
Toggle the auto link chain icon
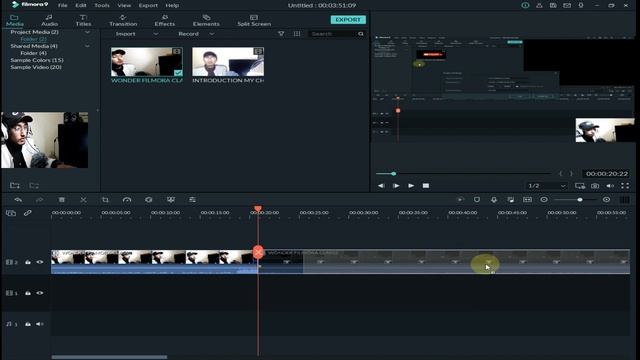pos(28,213)
